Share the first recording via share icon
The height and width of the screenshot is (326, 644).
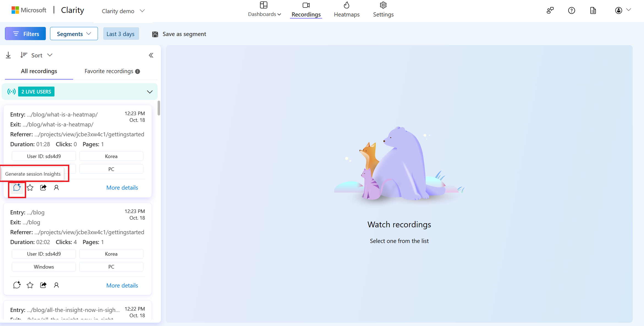(43, 187)
